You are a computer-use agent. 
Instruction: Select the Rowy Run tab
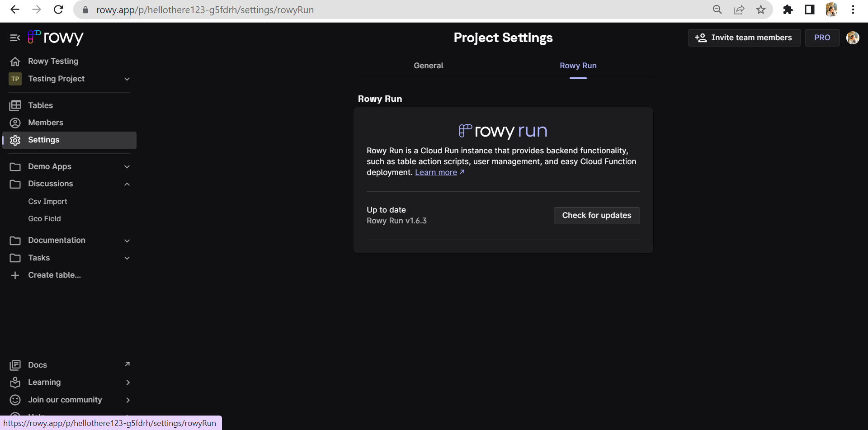[x=578, y=66]
